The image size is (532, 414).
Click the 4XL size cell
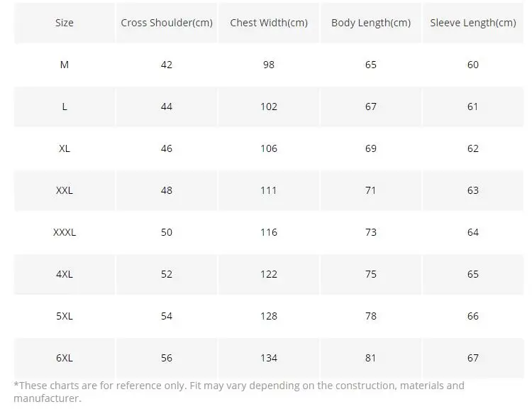(65, 274)
